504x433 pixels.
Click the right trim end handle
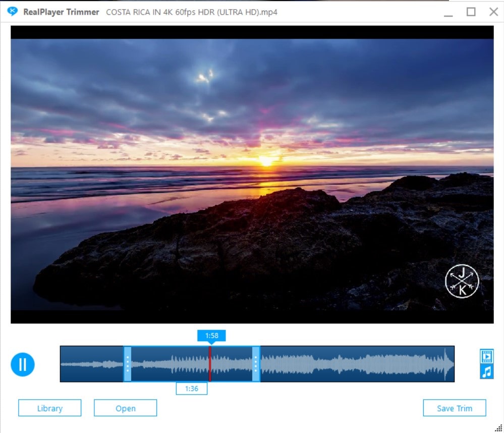(x=256, y=364)
